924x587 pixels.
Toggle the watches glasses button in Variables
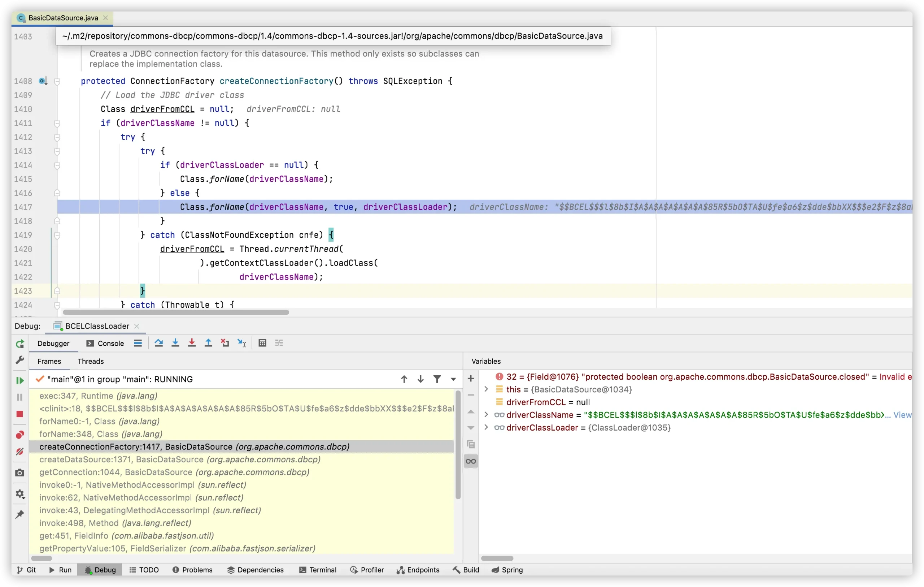(x=471, y=461)
